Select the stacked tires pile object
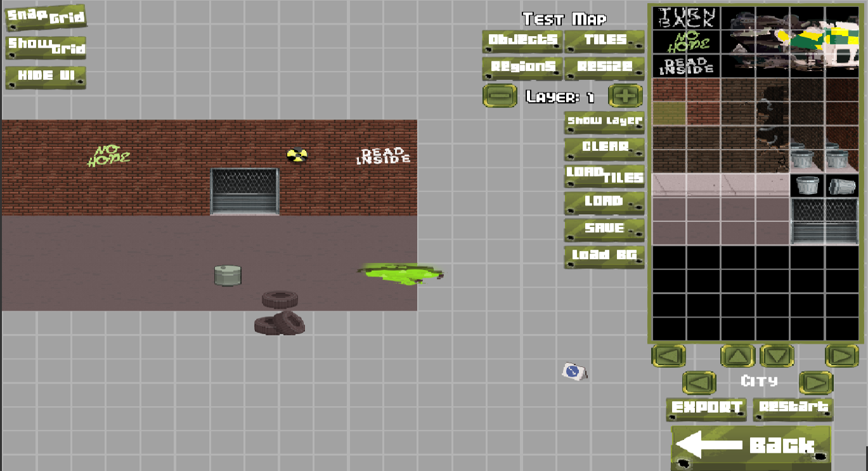Image resolution: width=868 pixels, height=471 pixels. [280, 323]
